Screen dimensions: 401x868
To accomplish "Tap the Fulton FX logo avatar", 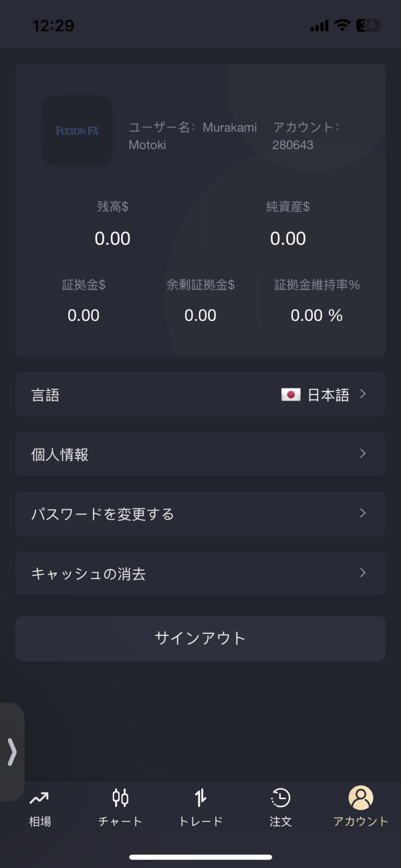I will pyautogui.click(x=77, y=130).
